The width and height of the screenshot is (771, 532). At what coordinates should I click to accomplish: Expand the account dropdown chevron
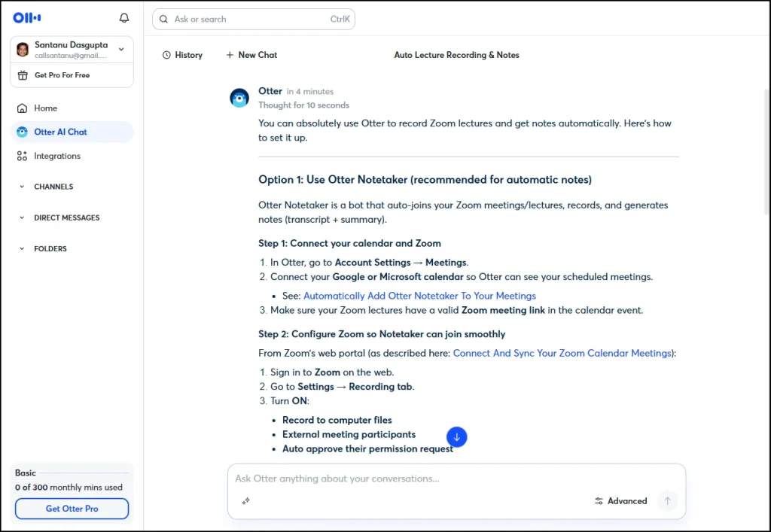pyautogui.click(x=121, y=50)
